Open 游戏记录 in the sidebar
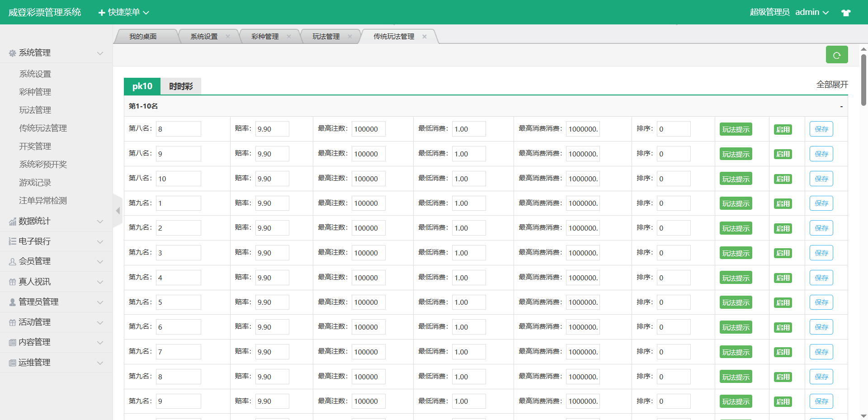The height and width of the screenshot is (420, 868). 35,183
